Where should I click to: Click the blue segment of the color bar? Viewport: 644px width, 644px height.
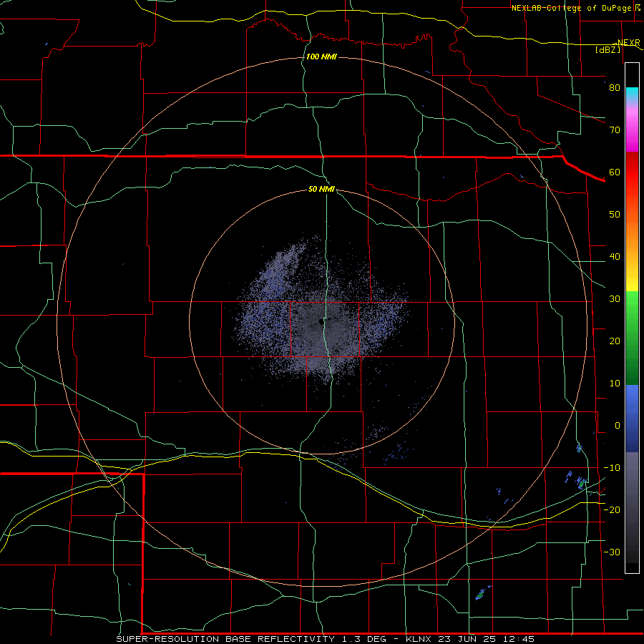(632, 418)
